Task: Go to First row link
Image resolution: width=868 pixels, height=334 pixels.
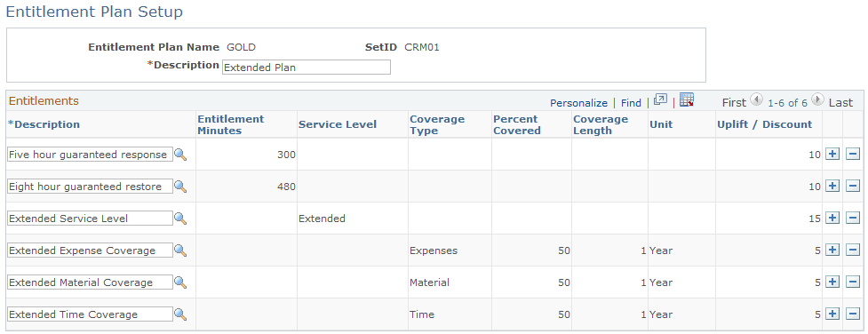Action: point(734,102)
